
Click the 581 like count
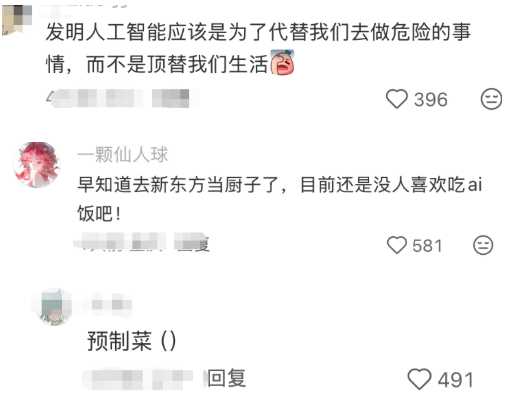[427, 246]
